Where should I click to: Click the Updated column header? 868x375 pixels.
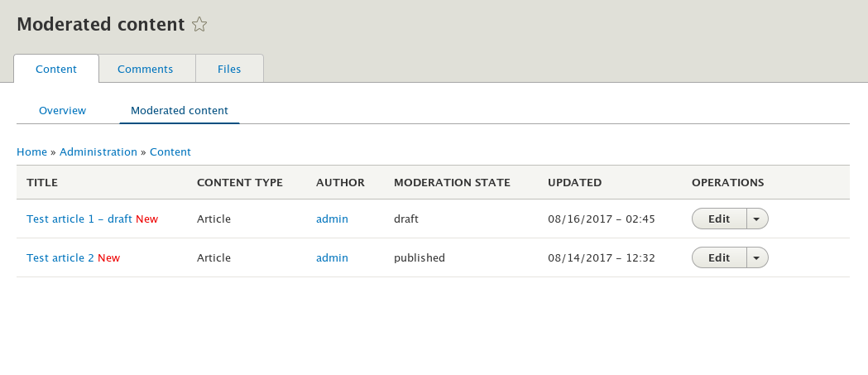(574, 182)
